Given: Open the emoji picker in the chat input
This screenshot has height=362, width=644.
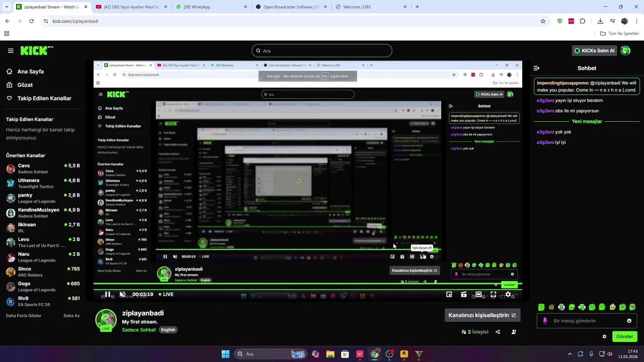Looking at the screenshot, I should 629,321.
